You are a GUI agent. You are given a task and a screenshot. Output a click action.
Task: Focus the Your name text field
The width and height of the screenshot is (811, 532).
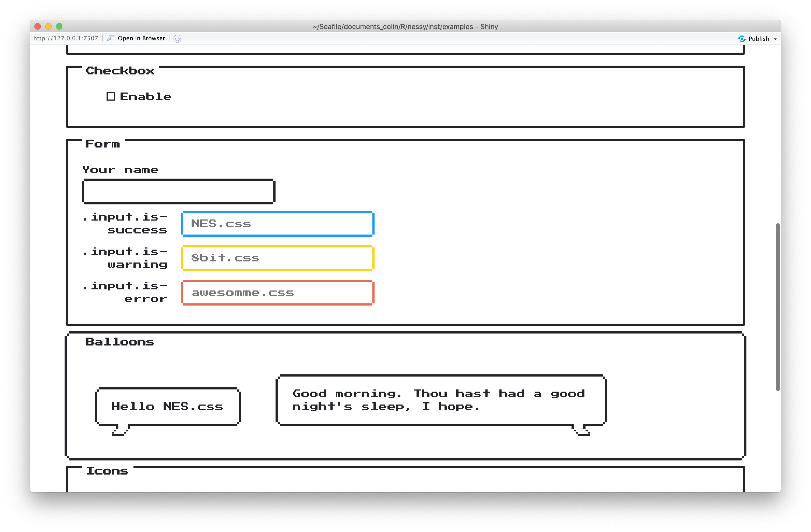click(179, 191)
